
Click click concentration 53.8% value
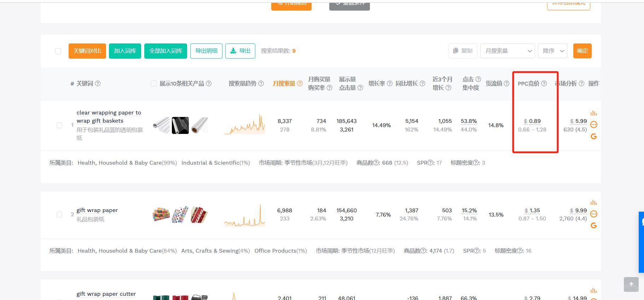(469, 121)
